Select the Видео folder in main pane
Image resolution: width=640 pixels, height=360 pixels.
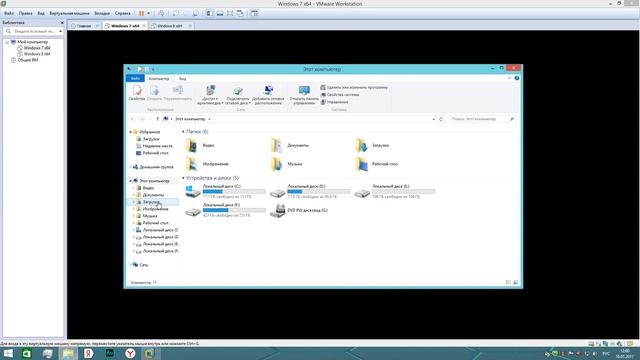coord(200,145)
